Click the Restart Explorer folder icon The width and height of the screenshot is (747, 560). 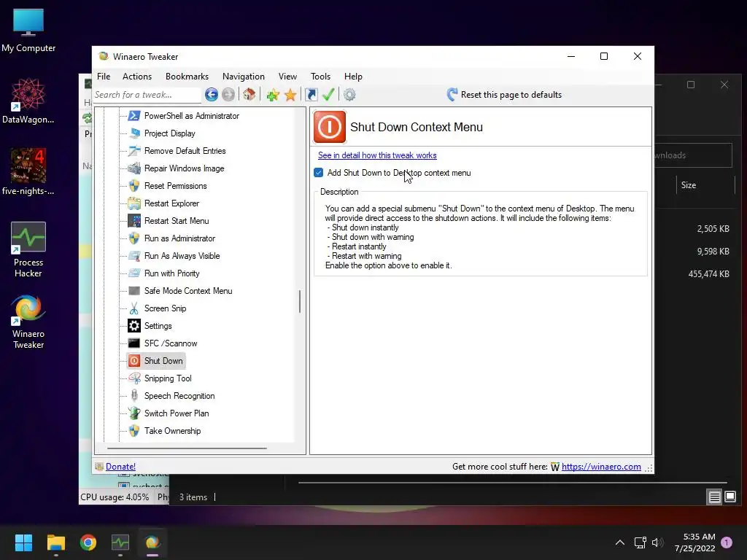tap(134, 203)
